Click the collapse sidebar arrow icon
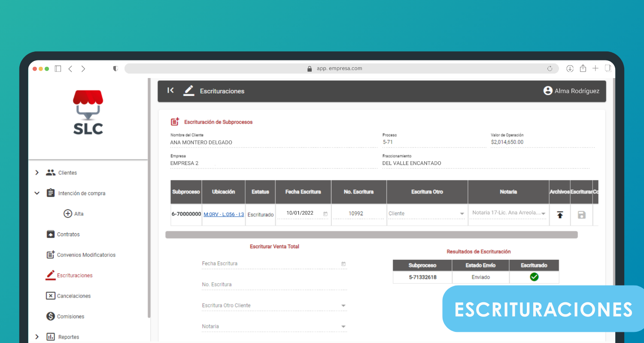Screen dimensions: 644x343 [x=170, y=90]
